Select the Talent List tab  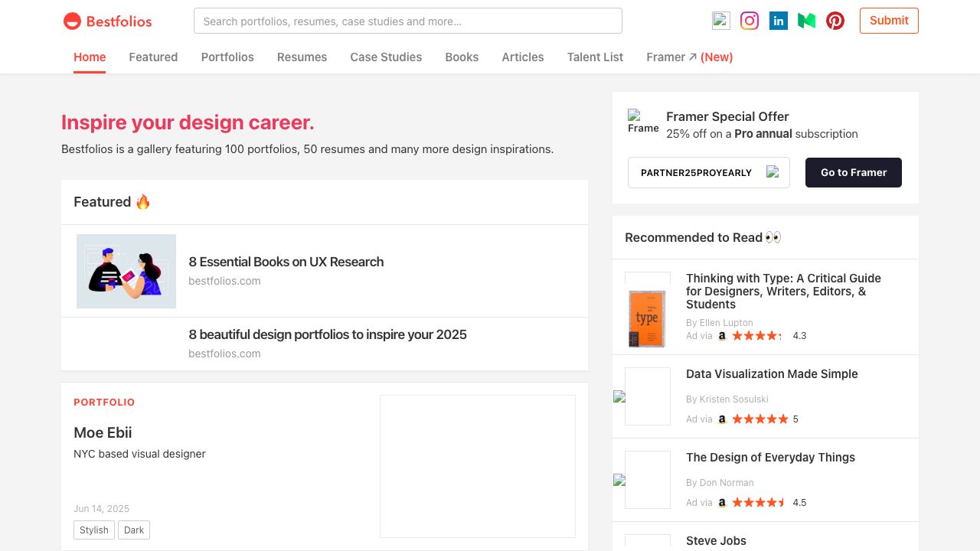(595, 57)
